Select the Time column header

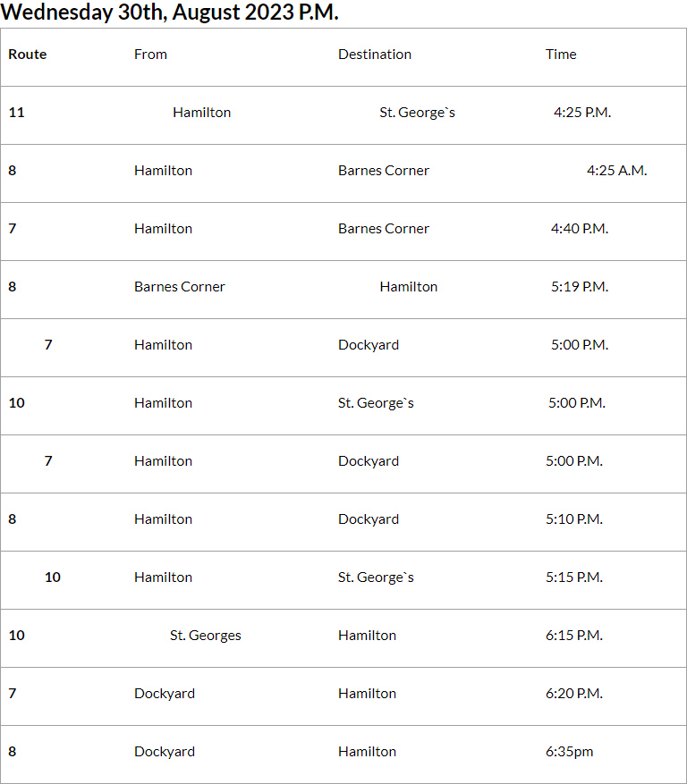point(561,55)
